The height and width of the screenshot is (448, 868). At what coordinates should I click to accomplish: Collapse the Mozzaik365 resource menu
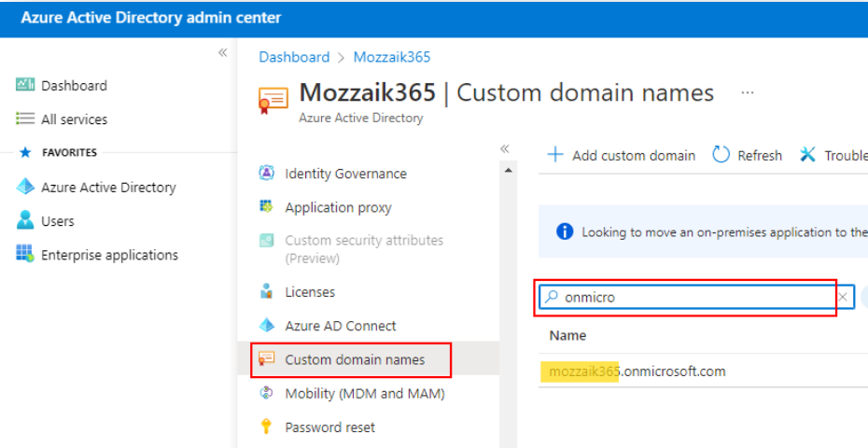click(x=505, y=148)
